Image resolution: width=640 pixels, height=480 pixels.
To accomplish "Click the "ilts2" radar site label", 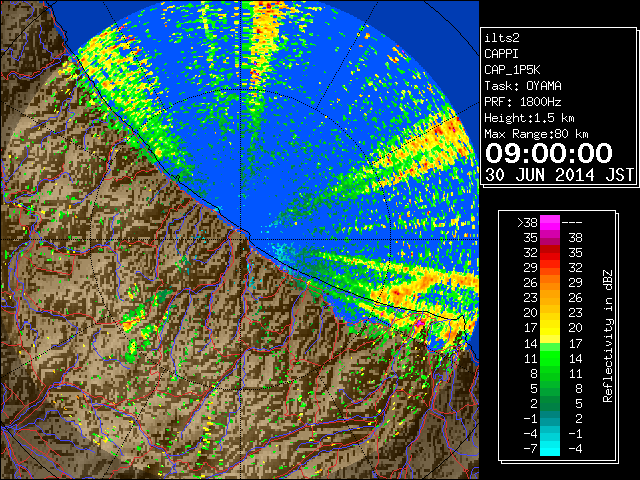I will click(x=502, y=38).
